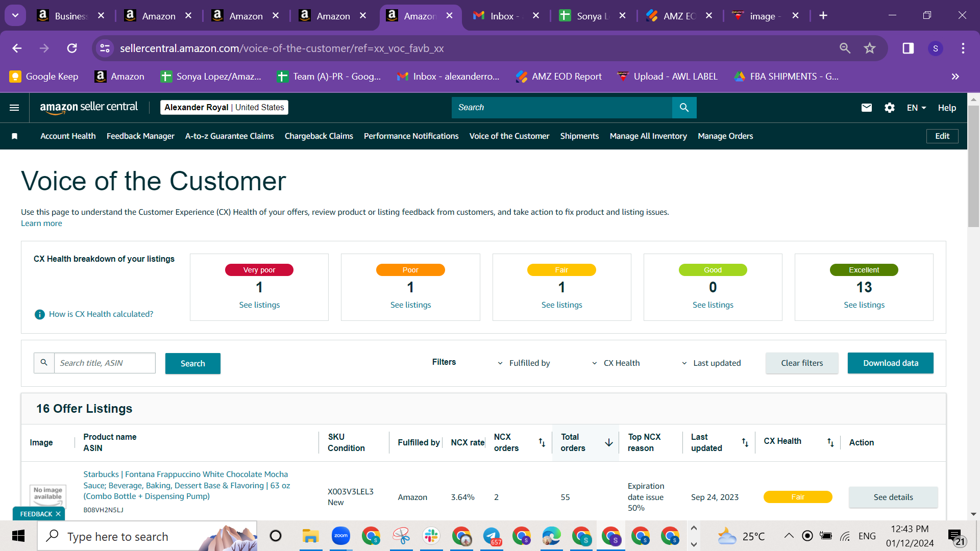Click the info icon beside CX Health calculated
The width and height of the screenshot is (980, 551).
pos(39,314)
